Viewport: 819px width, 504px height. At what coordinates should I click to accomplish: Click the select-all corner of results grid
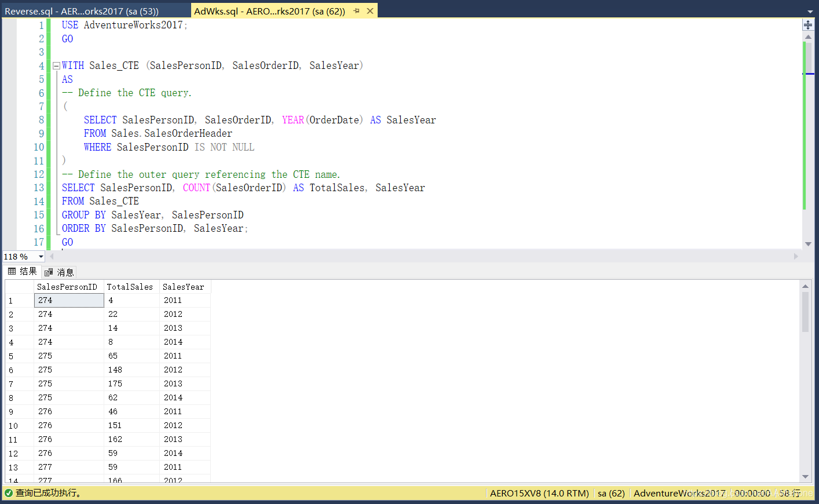[20, 287]
